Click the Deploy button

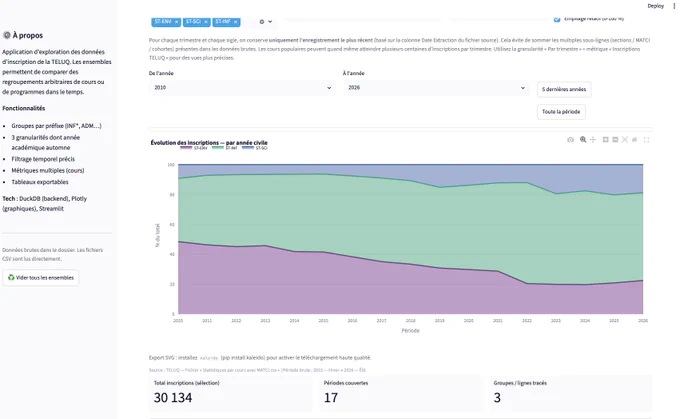pyautogui.click(x=655, y=6)
